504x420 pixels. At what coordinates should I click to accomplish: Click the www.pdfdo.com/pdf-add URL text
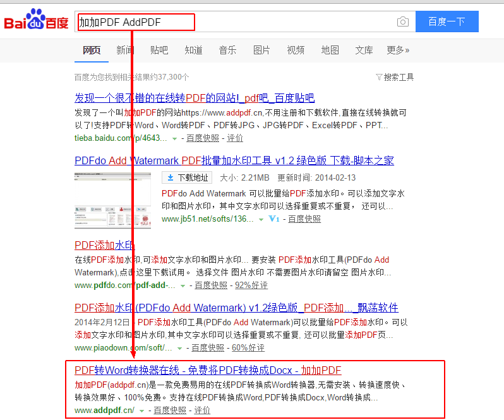pos(125,285)
